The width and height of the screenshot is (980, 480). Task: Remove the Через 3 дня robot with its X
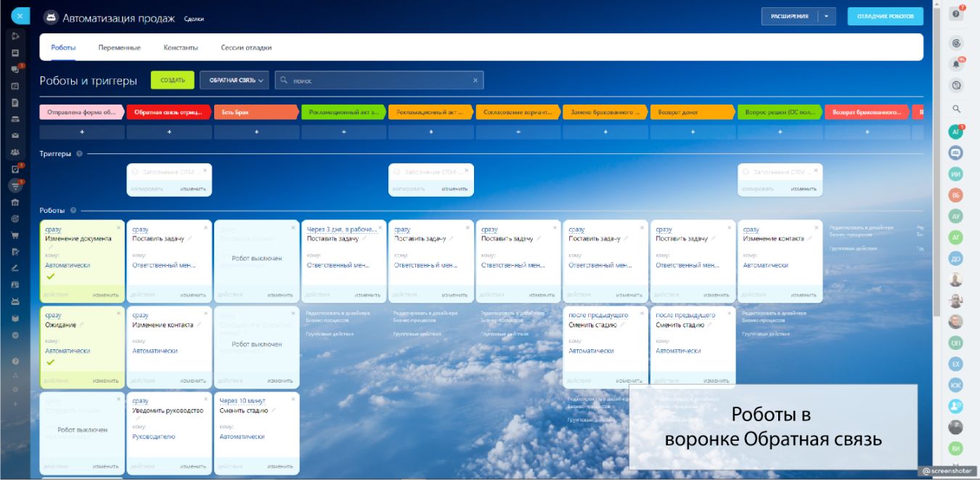(x=380, y=227)
